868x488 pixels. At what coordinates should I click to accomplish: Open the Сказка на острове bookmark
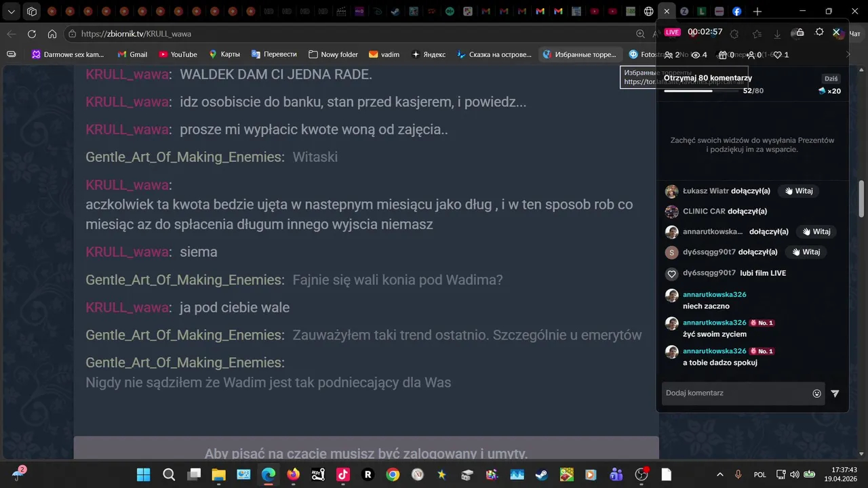pos(494,54)
